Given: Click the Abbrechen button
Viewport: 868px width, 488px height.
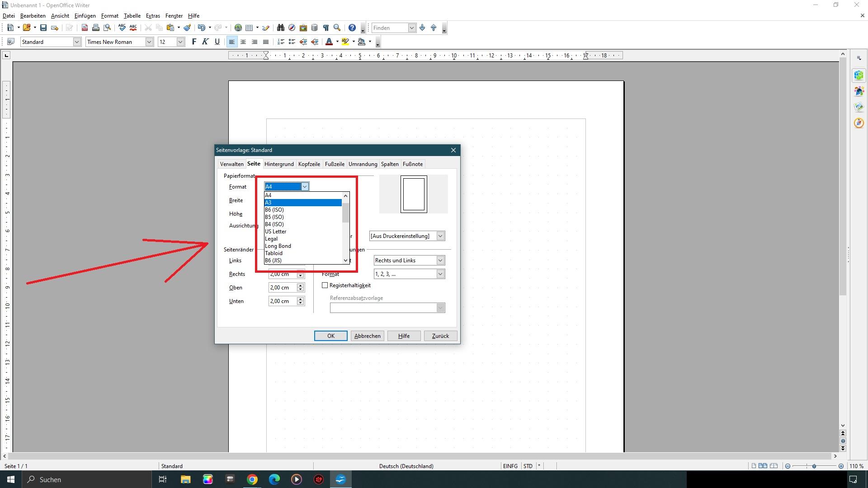Looking at the screenshot, I should click(367, 336).
